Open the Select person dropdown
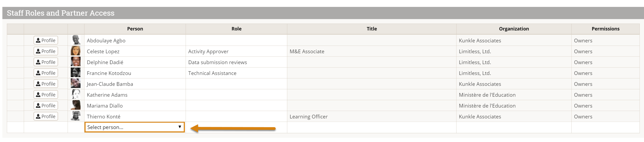Image resolution: width=644 pixels, height=142 pixels. (135, 127)
